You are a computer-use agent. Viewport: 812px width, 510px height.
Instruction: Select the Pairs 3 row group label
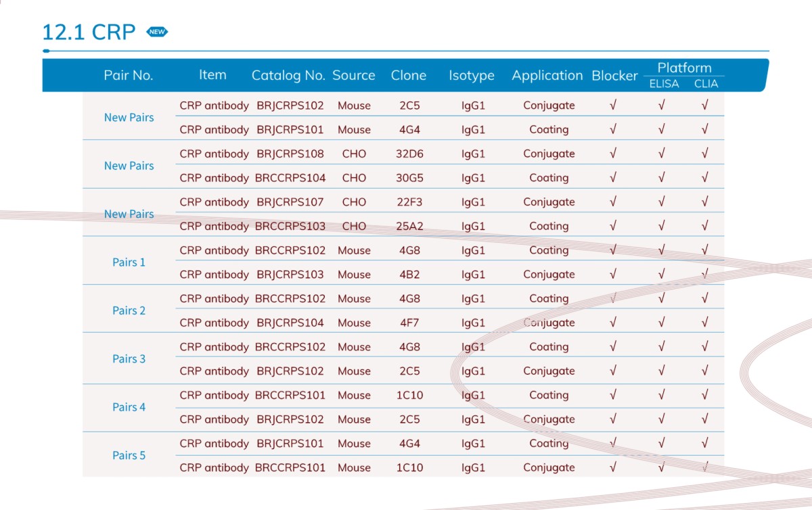129,359
